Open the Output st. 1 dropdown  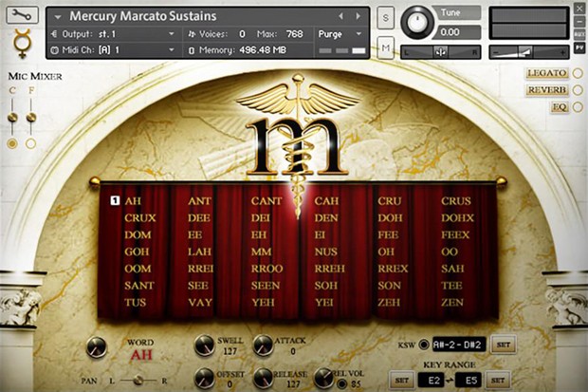point(113,34)
